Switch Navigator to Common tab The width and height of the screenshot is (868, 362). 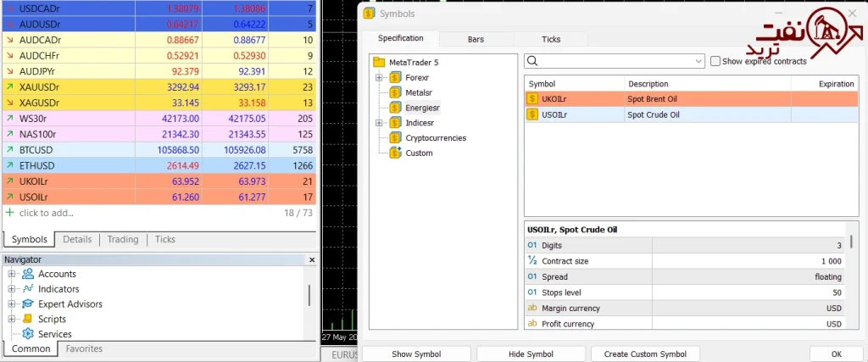pyautogui.click(x=31, y=348)
